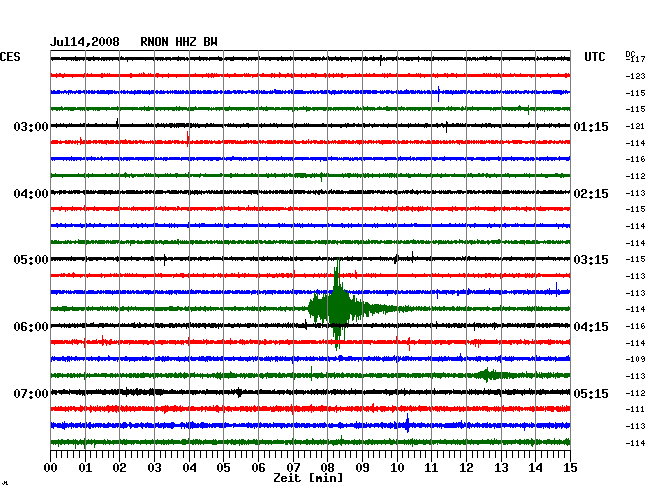Click minute label 11 on time axis
650x494 pixels.
(x=431, y=467)
